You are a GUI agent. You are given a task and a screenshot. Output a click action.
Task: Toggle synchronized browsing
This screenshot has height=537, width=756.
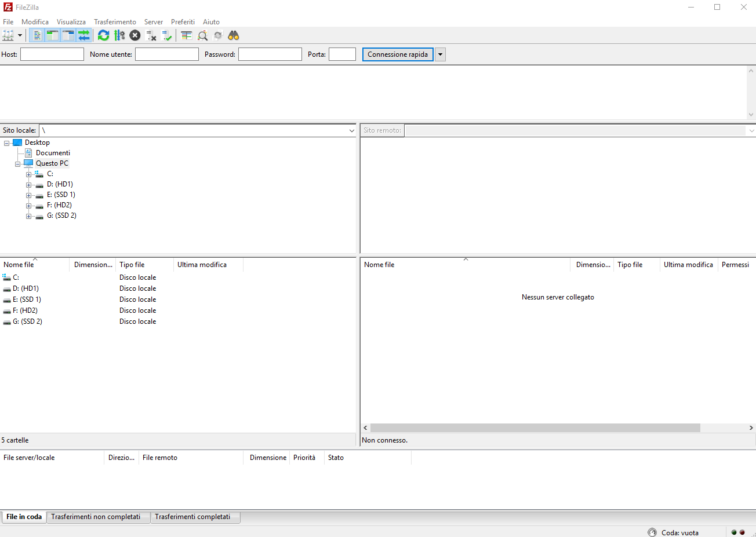218,35
